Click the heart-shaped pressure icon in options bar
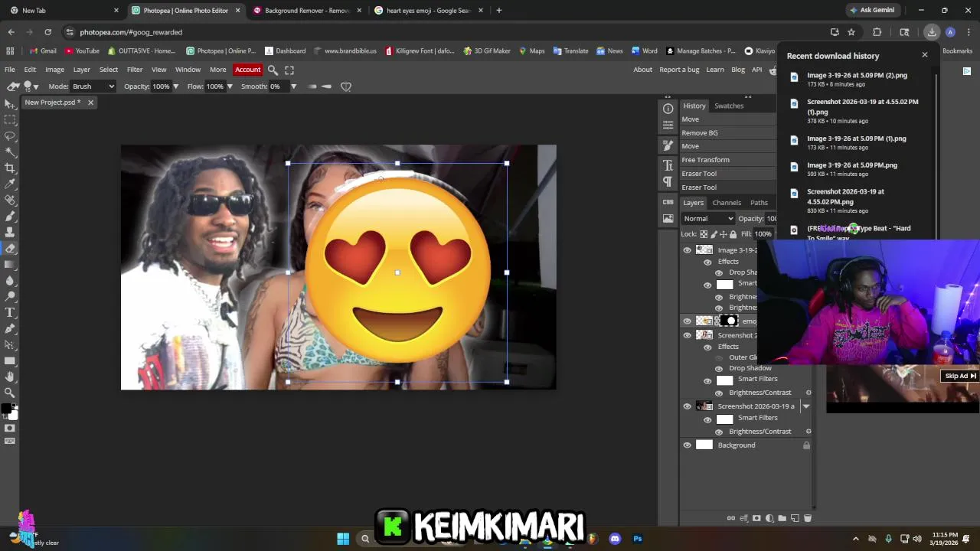The height and width of the screenshot is (551, 980). [x=346, y=86]
